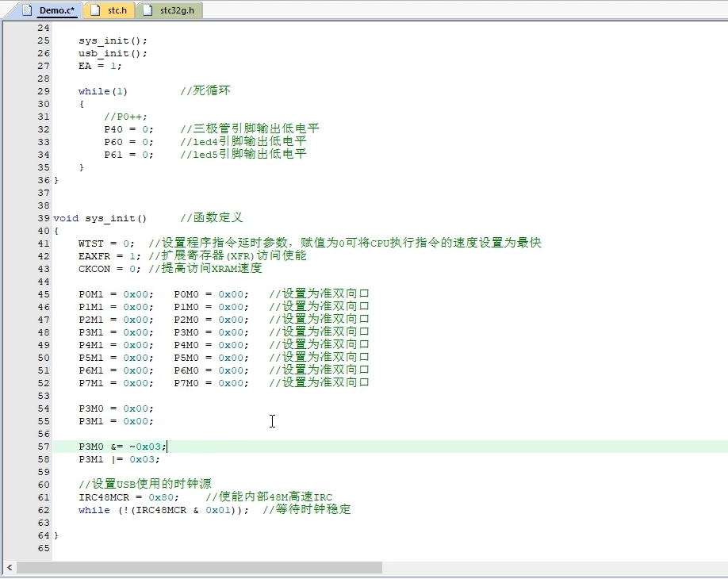Click line number 57 in the gutter
This screenshot has width=728, height=579.
click(44, 447)
